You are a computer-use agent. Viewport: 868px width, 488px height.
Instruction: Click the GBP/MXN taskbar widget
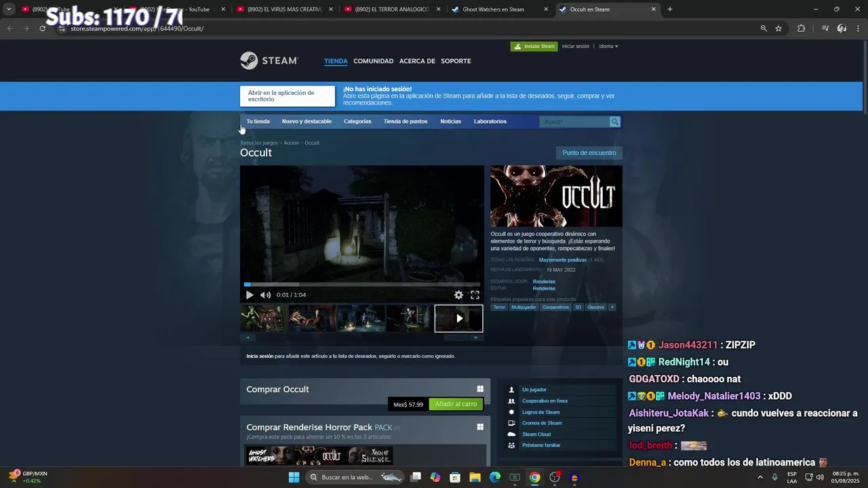pyautogui.click(x=28, y=477)
